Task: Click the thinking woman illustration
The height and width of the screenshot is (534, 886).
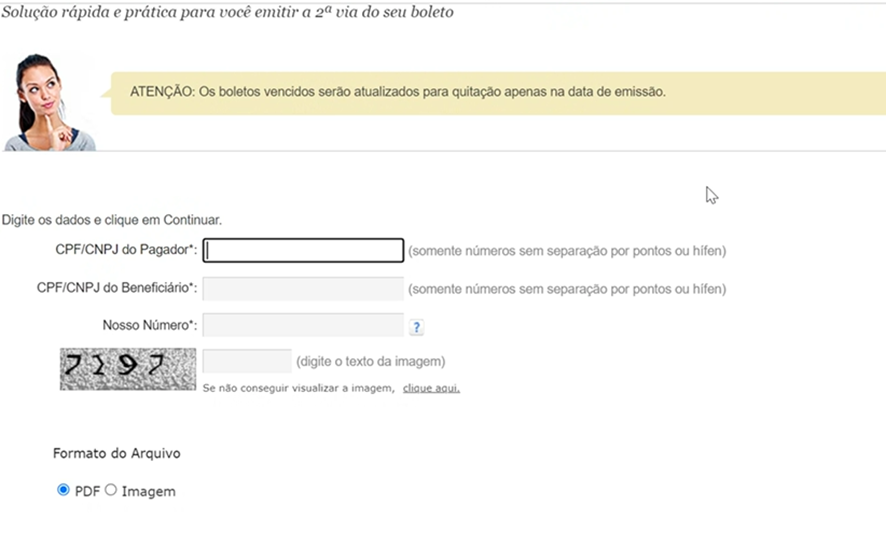Action: click(x=49, y=102)
